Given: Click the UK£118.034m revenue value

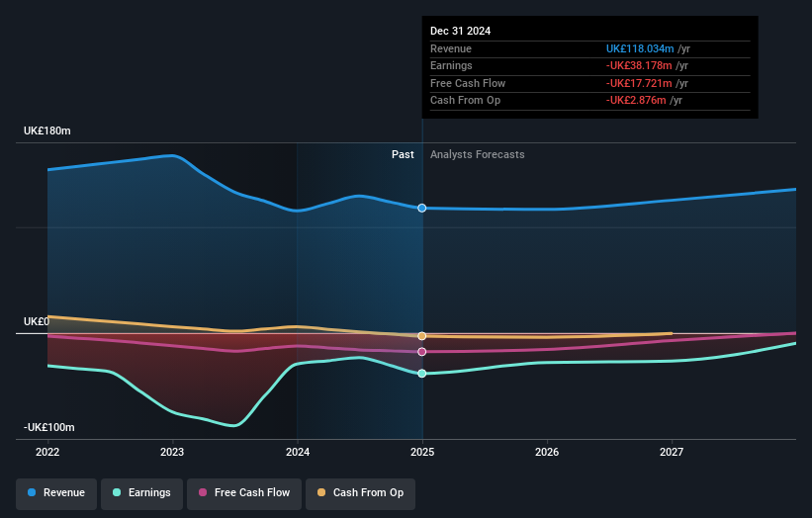Looking at the screenshot, I should [x=640, y=48].
